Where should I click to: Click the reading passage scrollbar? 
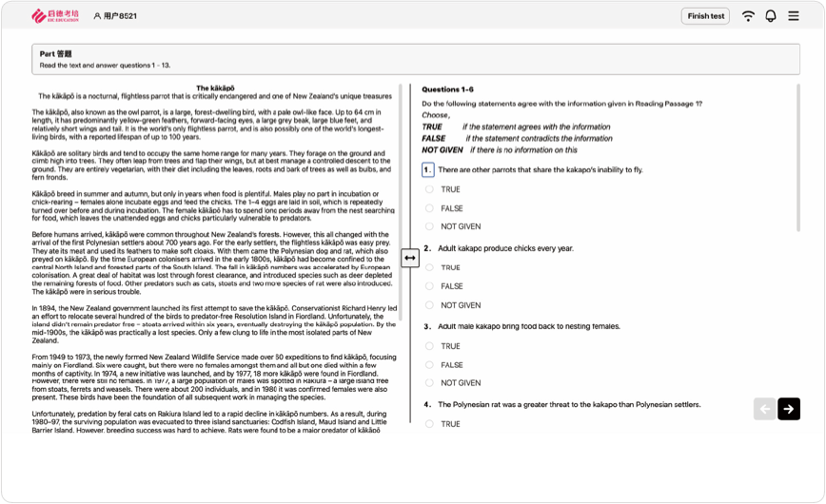click(401, 203)
